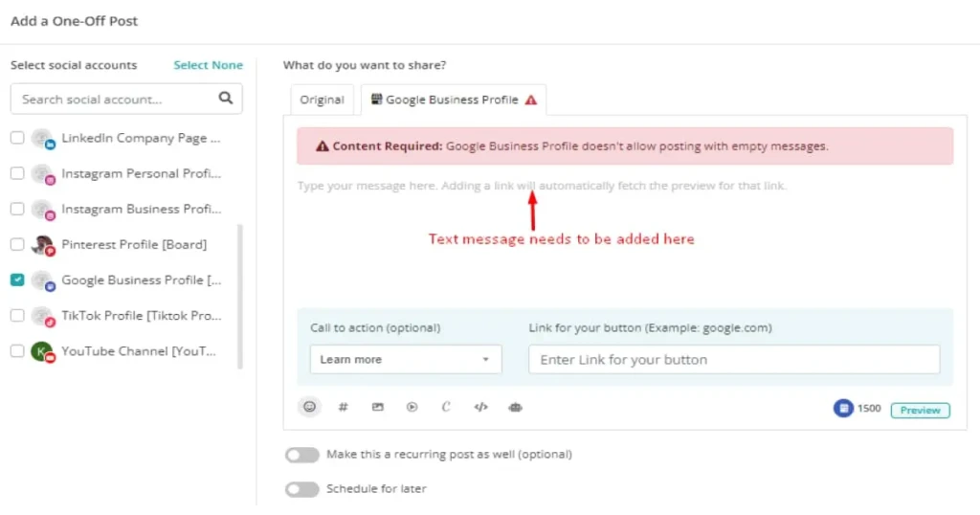Open the Call to action dropdown
The width and height of the screenshot is (980, 515).
[x=405, y=359]
